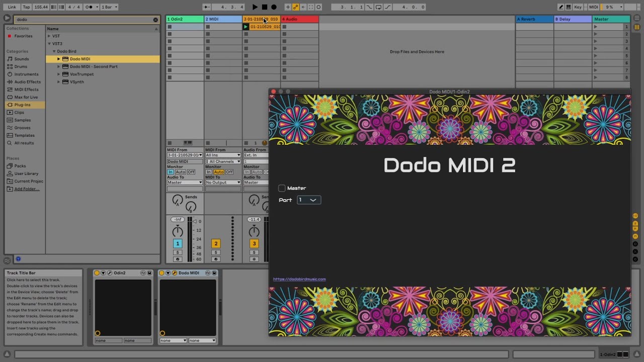Arm track 1 for recording

click(178, 259)
